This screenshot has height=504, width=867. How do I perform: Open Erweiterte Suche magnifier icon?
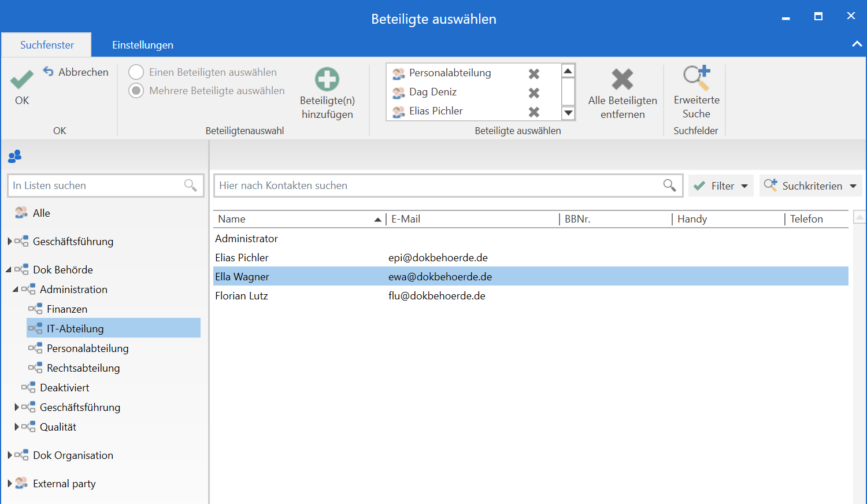pyautogui.click(x=696, y=77)
